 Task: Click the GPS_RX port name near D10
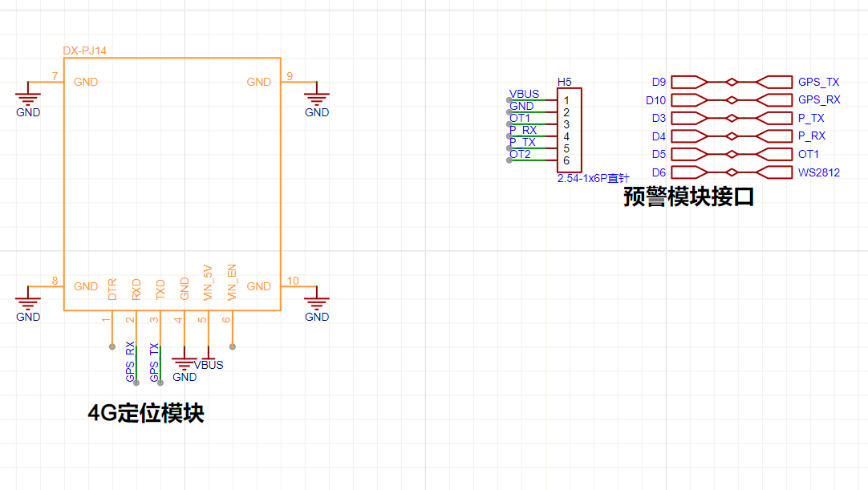coord(819,99)
